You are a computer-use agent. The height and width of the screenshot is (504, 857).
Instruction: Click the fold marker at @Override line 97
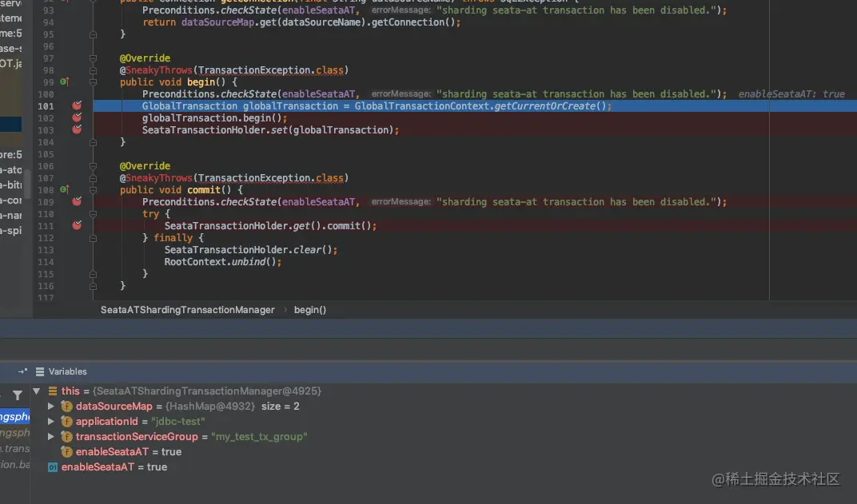(93, 58)
